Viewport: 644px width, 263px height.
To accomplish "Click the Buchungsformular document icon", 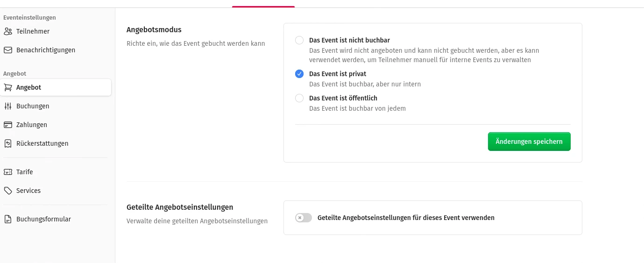I will [x=8, y=219].
